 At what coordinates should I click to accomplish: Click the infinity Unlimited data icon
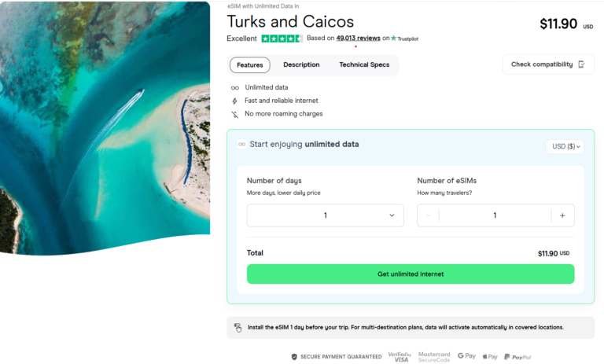(234, 87)
